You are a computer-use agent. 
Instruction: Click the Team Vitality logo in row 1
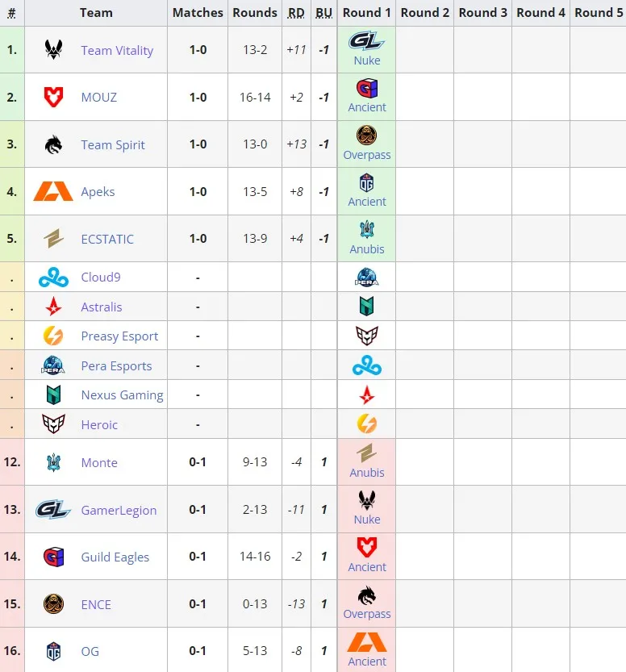point(53,49)
